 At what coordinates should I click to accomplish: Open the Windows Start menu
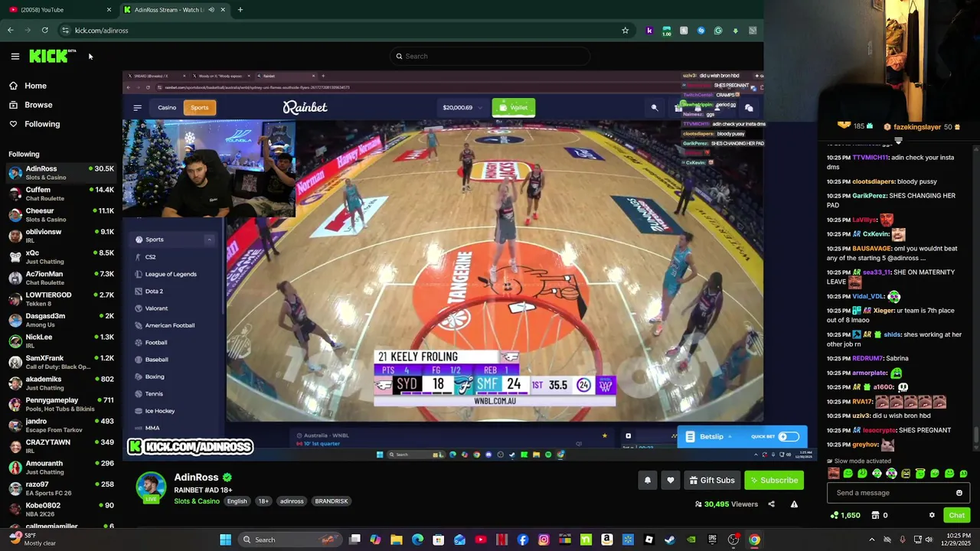click(225, 540)
